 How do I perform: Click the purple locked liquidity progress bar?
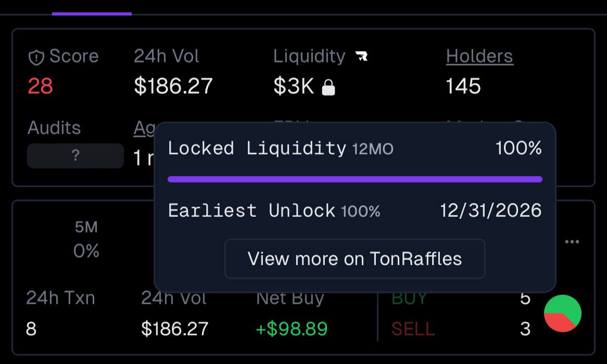(355, 179)
